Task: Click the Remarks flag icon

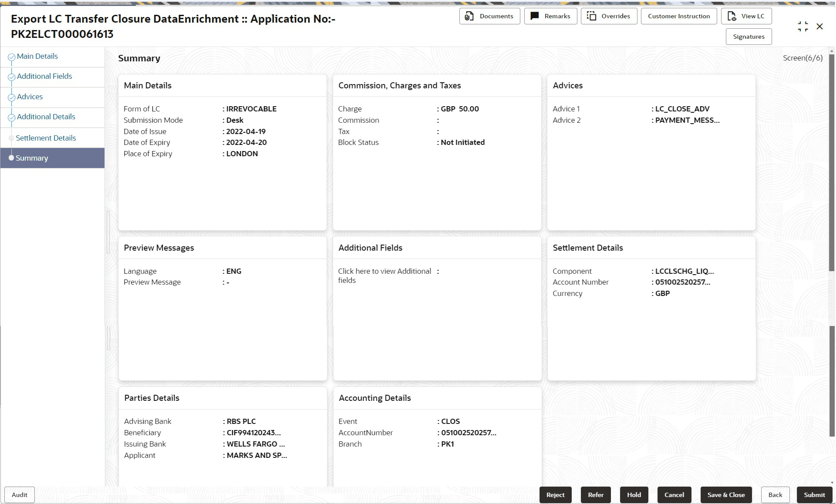Action: (x=535, y=16)
